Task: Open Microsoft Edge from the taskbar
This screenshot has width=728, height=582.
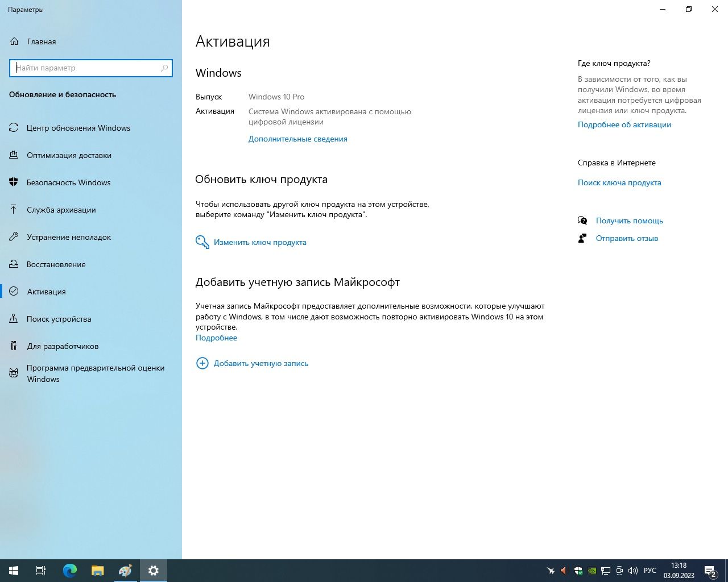Action: (70, 571)
